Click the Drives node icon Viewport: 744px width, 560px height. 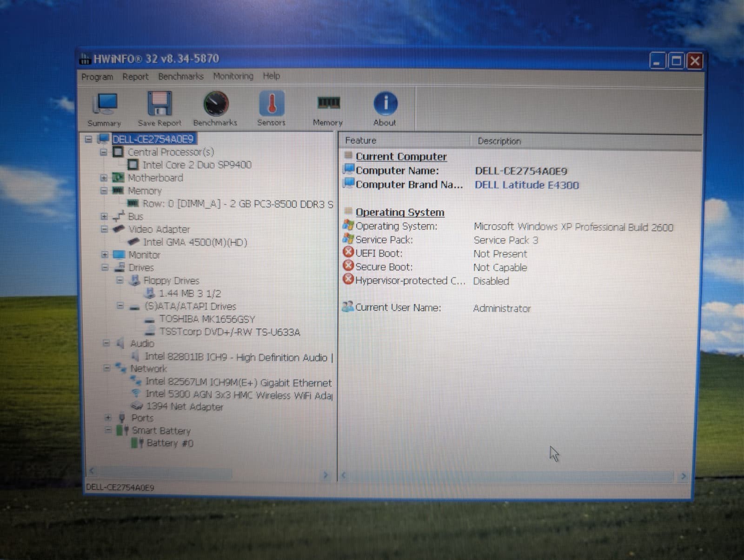[x=120, y=267]
